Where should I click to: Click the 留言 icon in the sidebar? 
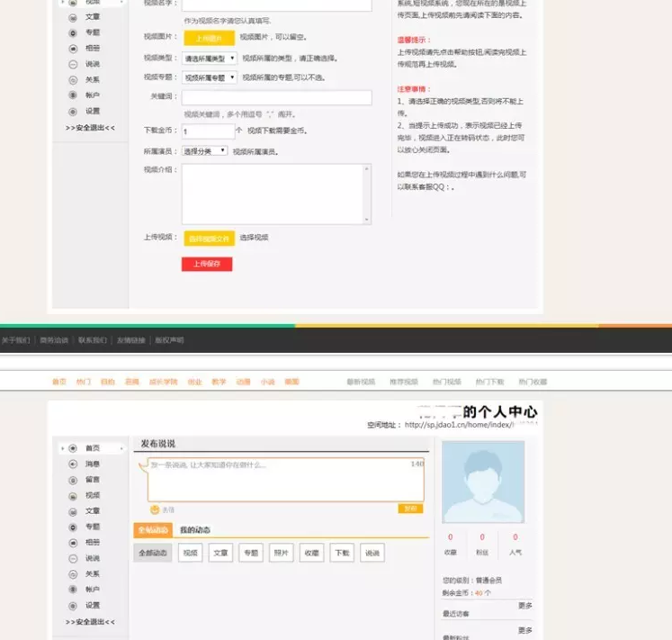73,480
